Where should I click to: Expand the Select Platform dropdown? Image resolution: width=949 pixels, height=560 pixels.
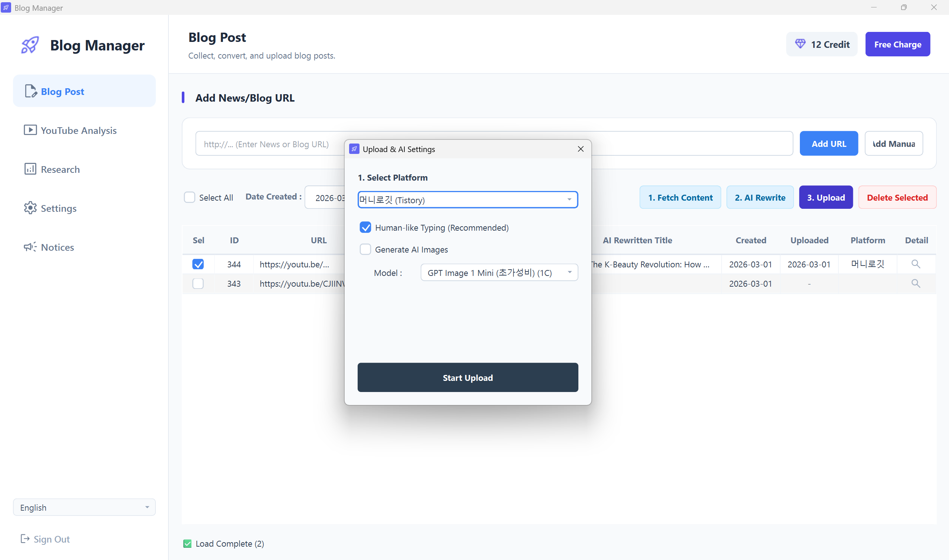tap(468, 200)
